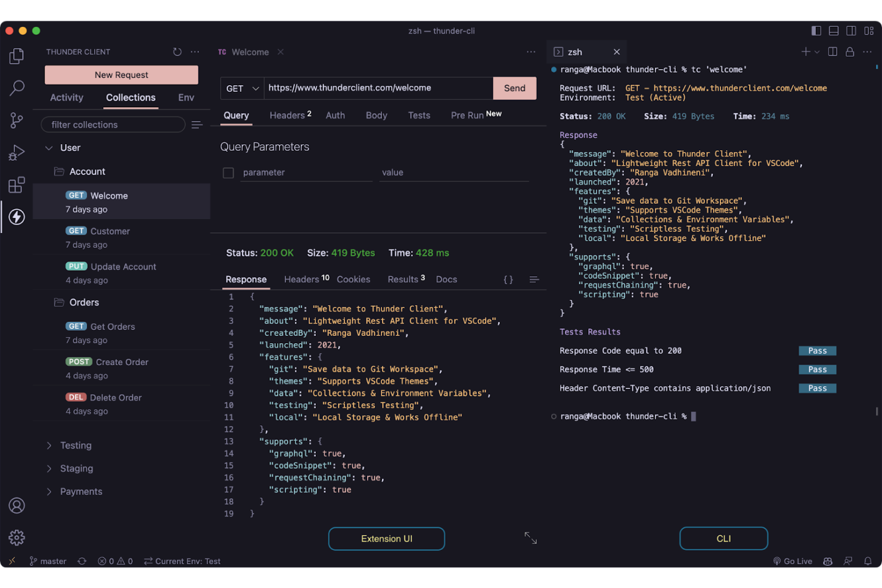Open the Explorer view in the activity bar
Screen dimensions: 882x588
click(17, 56)
